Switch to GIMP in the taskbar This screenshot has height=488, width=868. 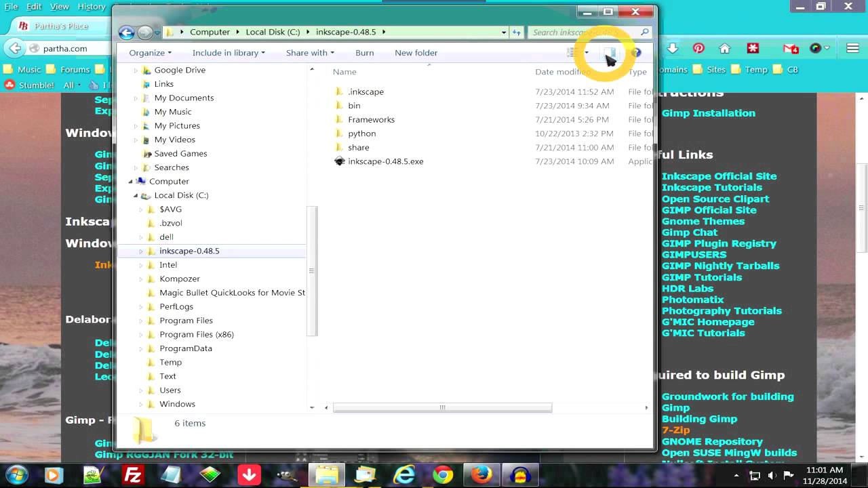click(x=288, y=475)
